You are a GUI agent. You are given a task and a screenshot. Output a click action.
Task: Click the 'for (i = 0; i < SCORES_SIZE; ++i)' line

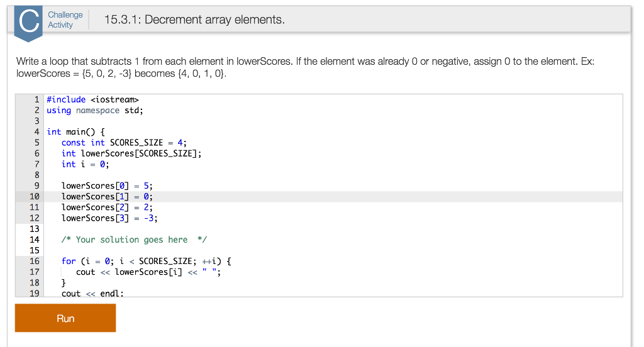[x=146, y=261]
